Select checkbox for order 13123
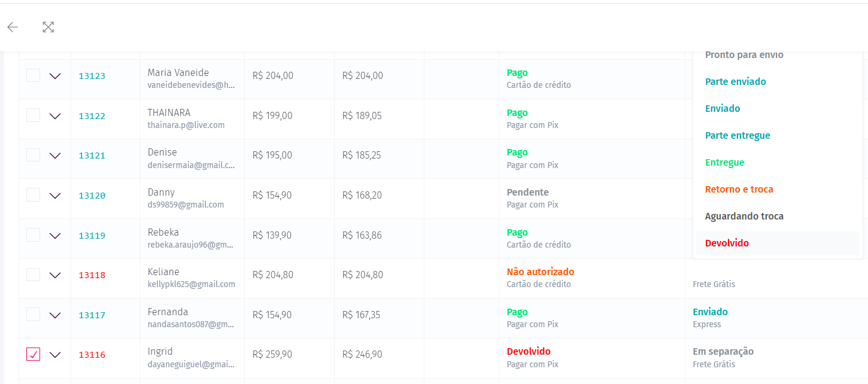868x384 pixels. pyautogui.click(x=33, y=75)
